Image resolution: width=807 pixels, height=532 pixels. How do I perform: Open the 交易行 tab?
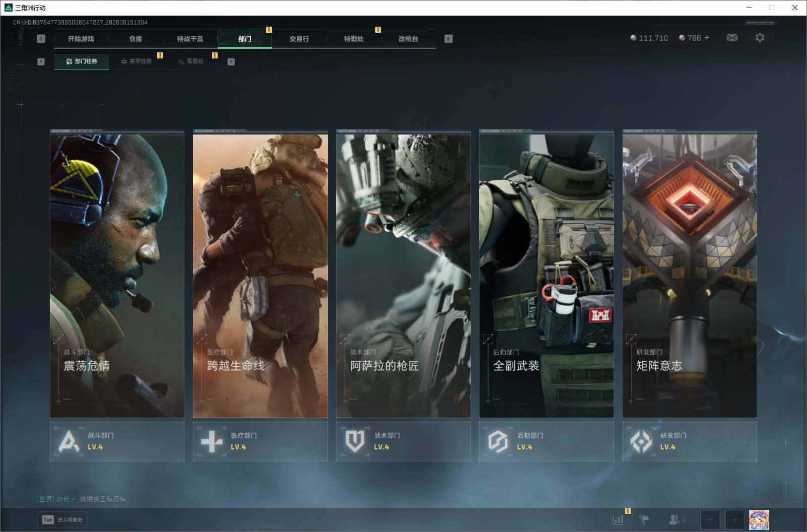click(299, 39)
